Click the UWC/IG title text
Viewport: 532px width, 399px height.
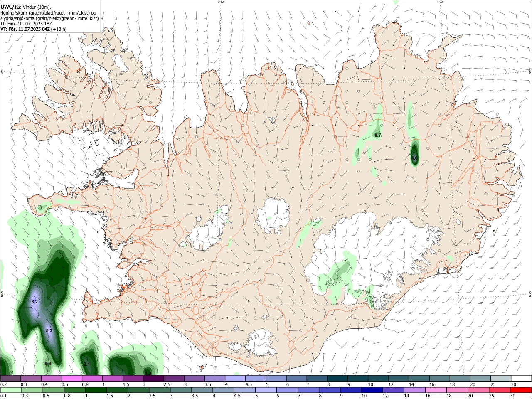click(10, 7)
